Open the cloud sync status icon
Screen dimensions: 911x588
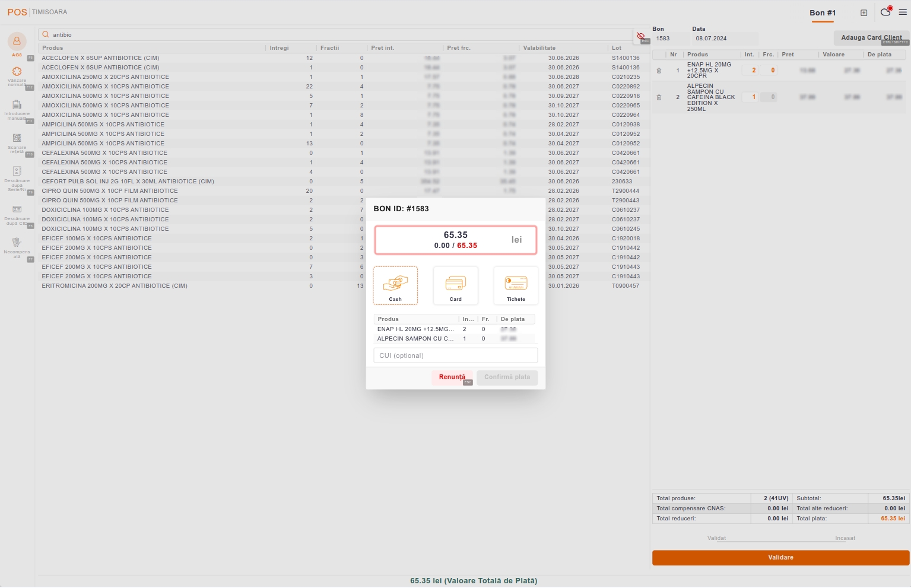tap(885, 12)
